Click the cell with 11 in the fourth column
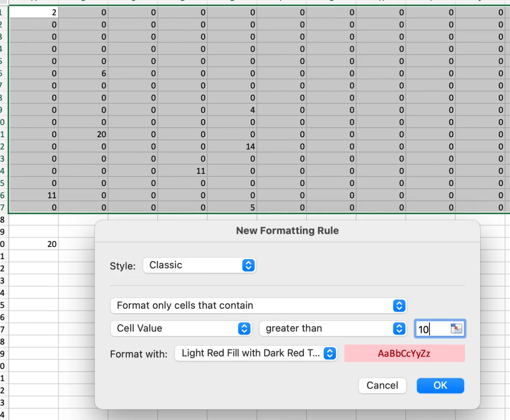 click(182, 171)
